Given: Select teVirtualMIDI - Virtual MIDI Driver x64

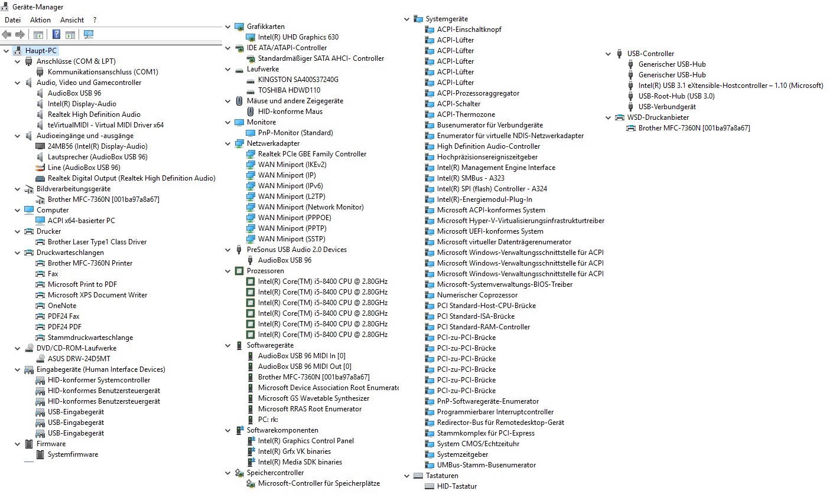Looking at the screenshot, I should 106,125.
